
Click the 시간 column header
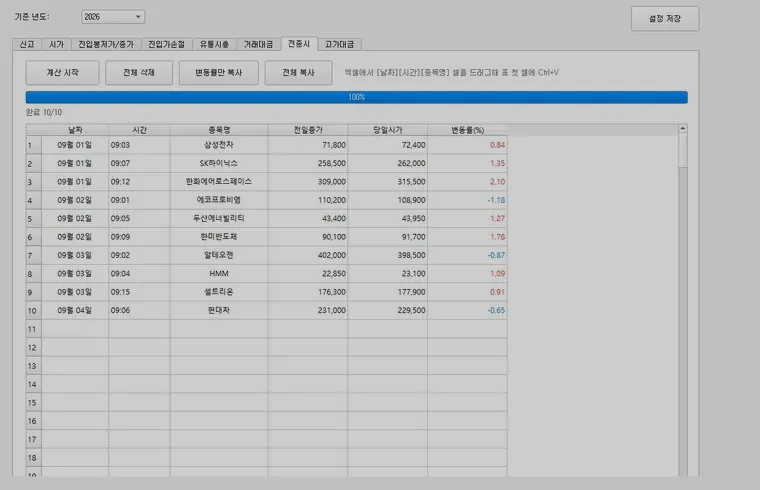[x=140, y=130]
